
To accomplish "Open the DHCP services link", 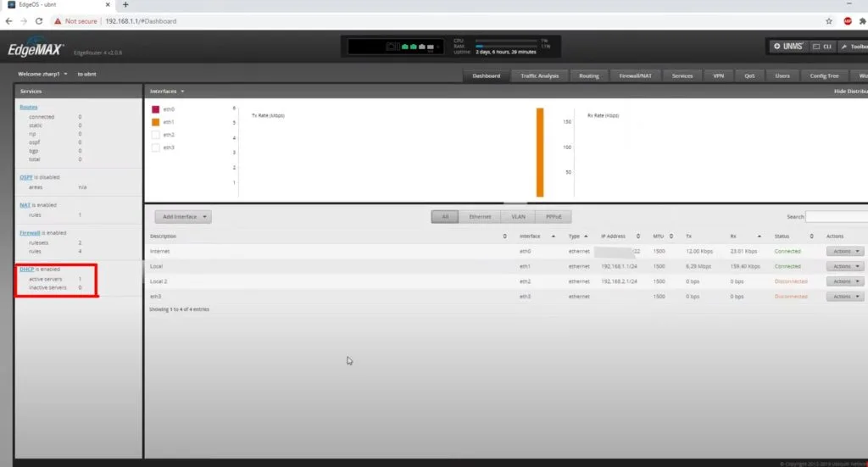I will pos(25,270).
